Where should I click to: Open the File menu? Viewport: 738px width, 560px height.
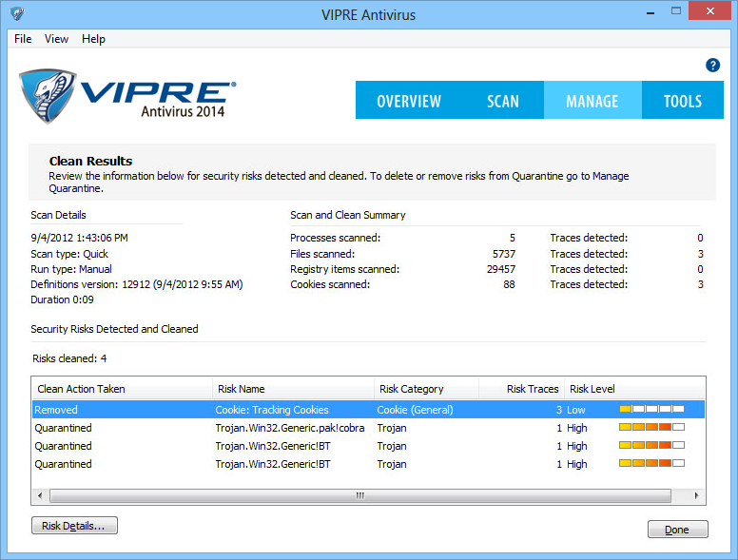23,39
